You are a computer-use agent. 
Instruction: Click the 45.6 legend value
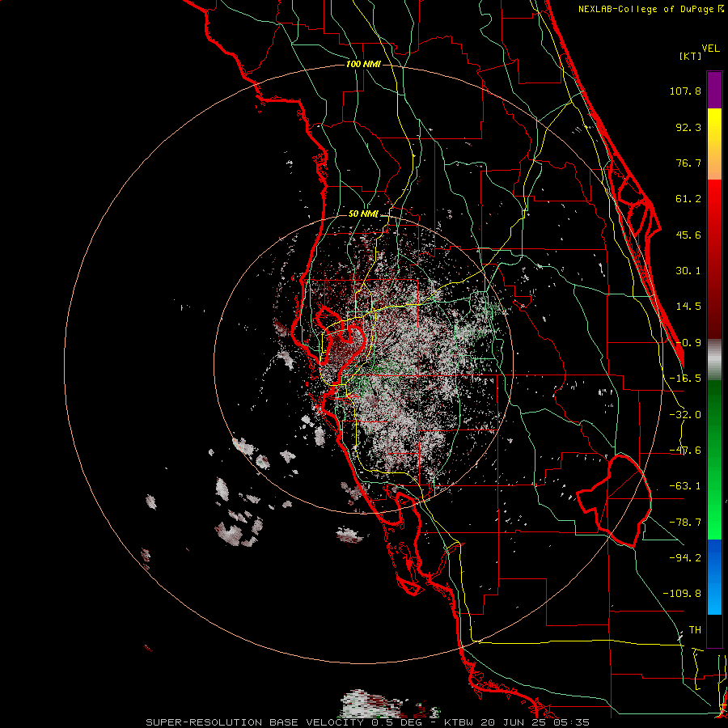[x=688, y=235]
